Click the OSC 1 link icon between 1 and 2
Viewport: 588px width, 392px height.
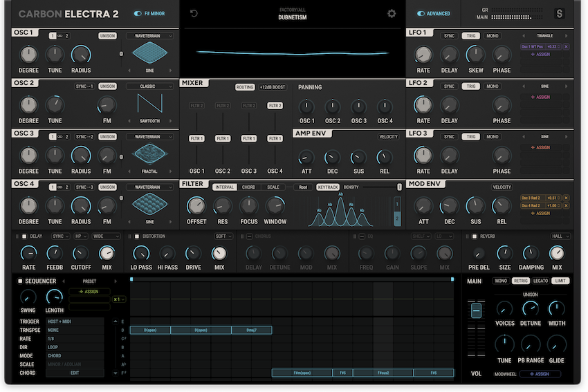(x=59, y=36)
